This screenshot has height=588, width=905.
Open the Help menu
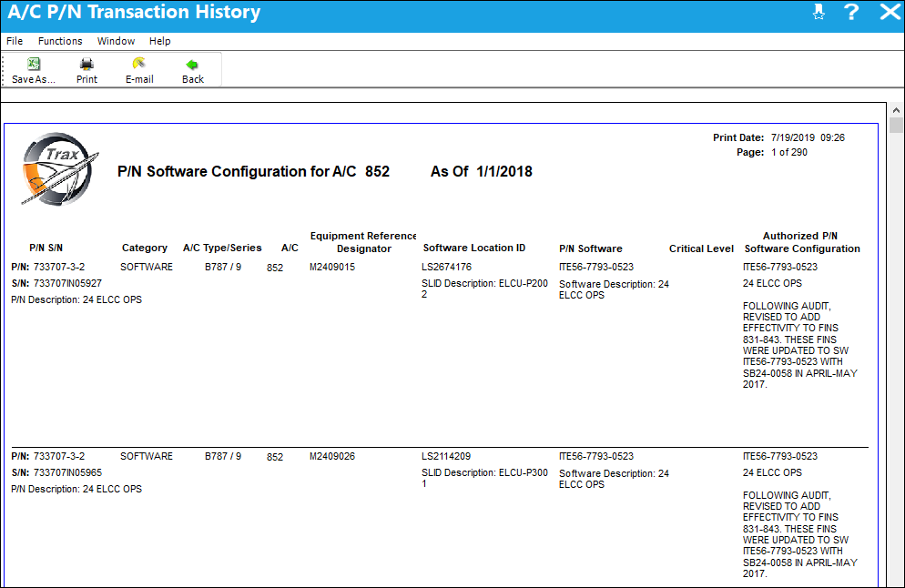tap(160, 41)
